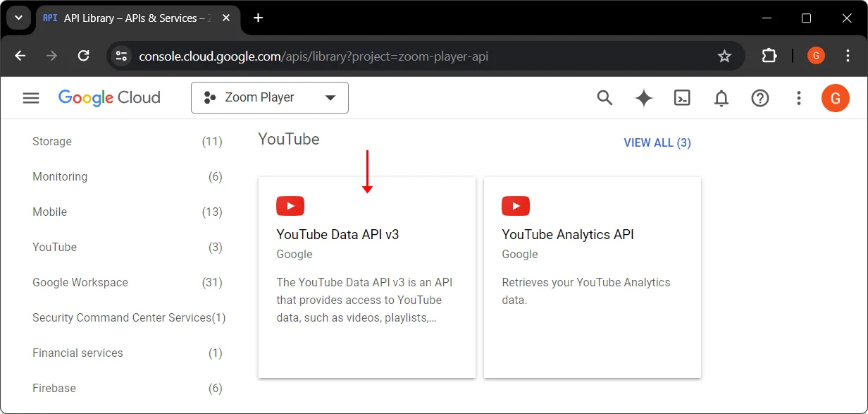Open a new browser tab

coord(259,18)
